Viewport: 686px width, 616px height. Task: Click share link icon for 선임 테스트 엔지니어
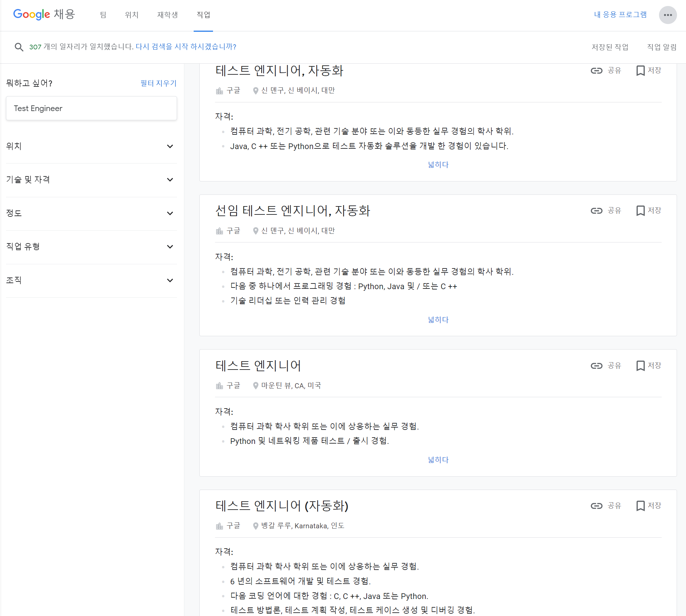point(596,211)
